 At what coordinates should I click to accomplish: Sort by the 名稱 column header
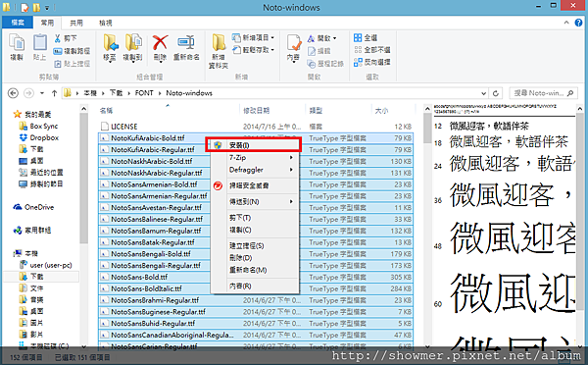168,111
